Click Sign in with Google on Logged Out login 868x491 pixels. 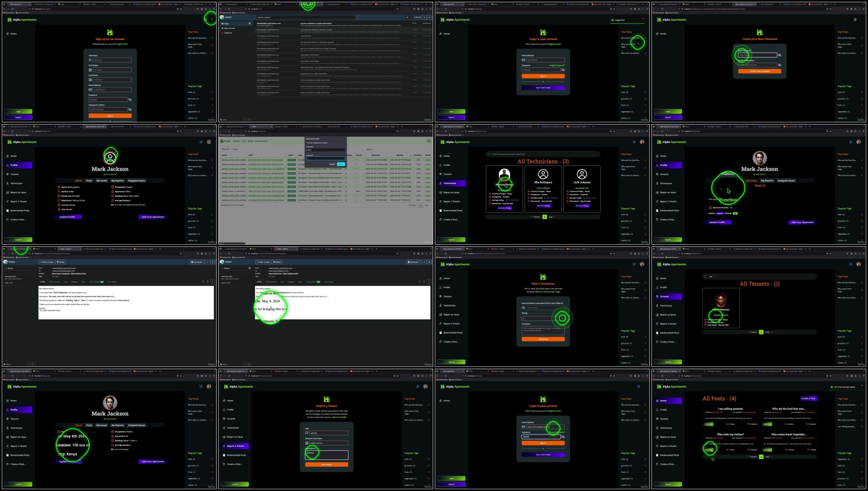543,88
